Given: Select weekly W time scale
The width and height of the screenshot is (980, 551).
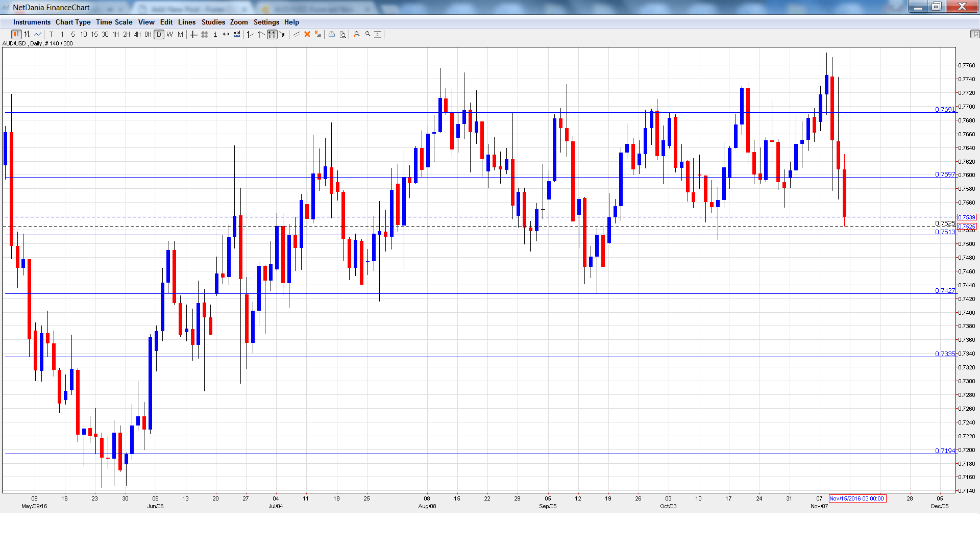Looking at the screenshot, I should click(170, 35).
